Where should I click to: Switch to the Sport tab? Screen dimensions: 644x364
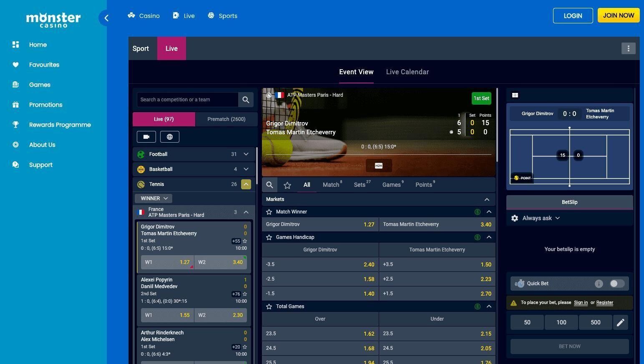(141, 48)
